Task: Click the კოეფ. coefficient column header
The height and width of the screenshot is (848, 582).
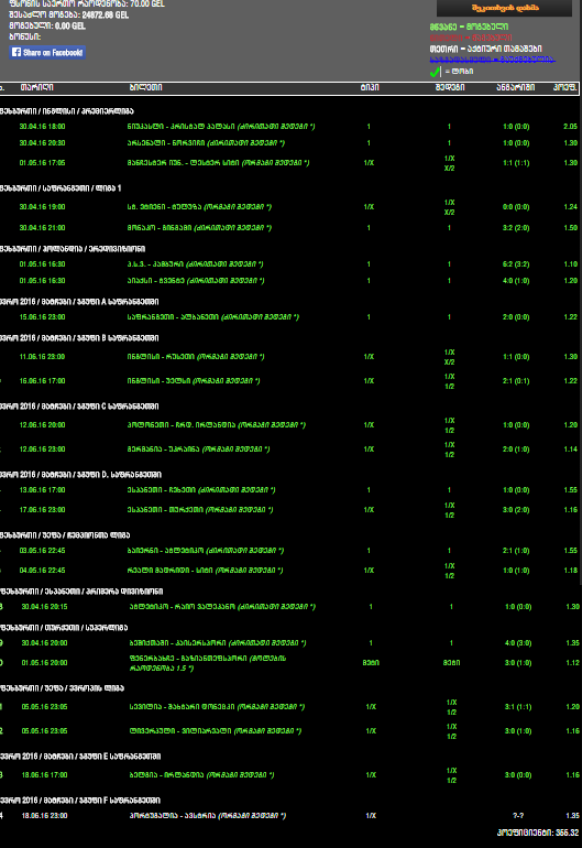Action: click(565, 88)
